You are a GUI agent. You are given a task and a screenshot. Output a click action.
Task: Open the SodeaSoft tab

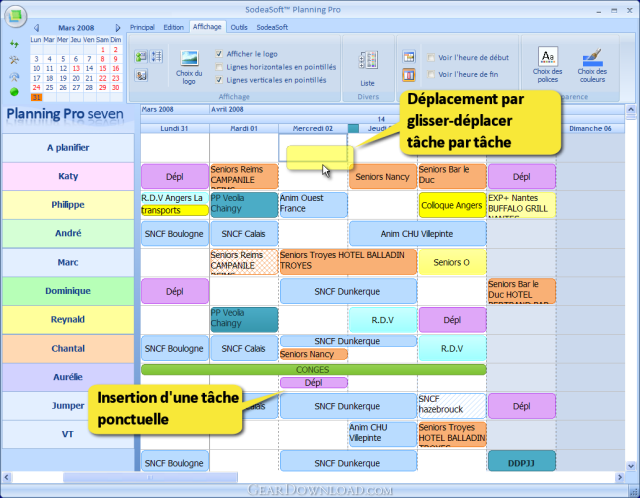[x=272, y=27]
